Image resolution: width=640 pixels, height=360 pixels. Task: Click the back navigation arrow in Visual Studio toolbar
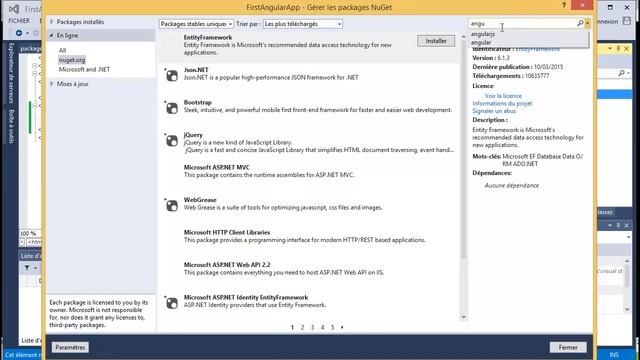tap(19, 33)
